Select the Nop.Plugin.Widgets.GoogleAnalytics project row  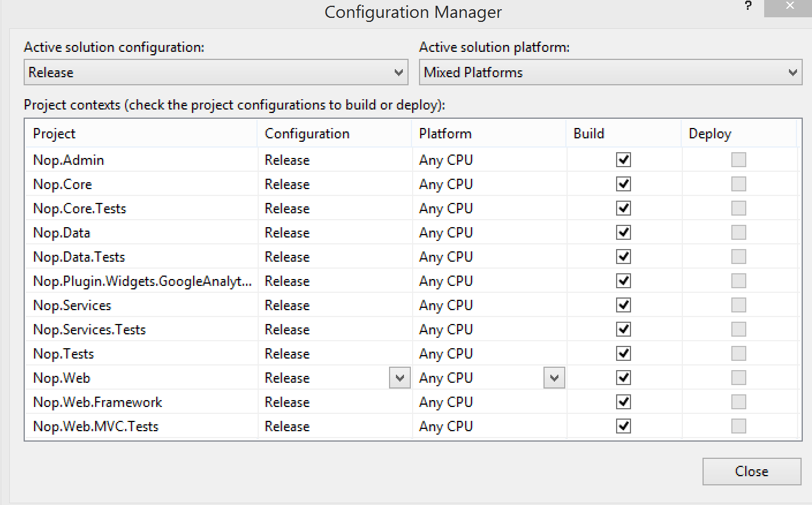142,281
